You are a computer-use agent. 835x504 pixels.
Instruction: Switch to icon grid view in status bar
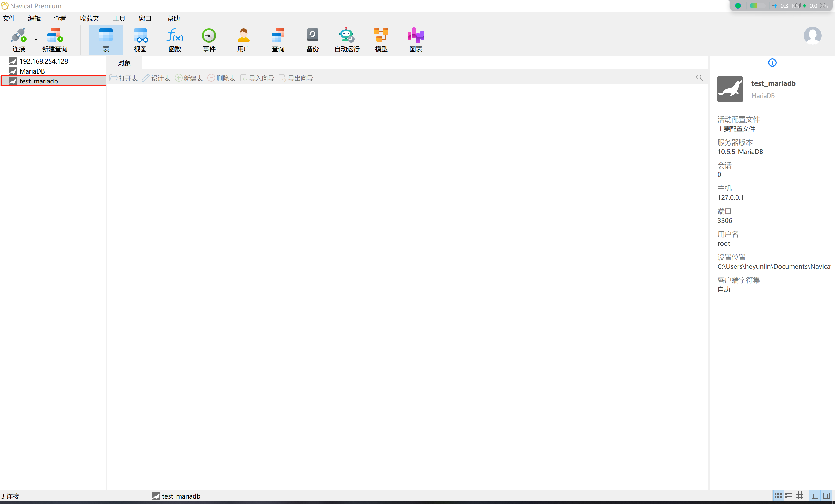coord(778,496)
